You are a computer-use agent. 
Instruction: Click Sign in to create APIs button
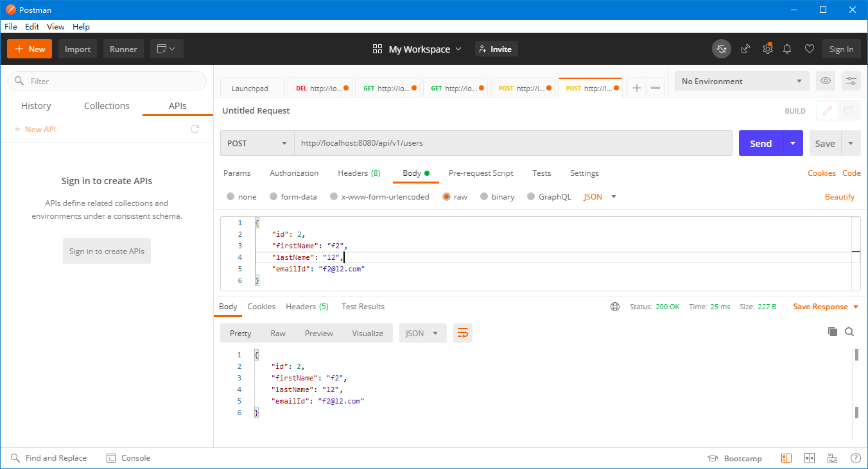pos(107,251)
